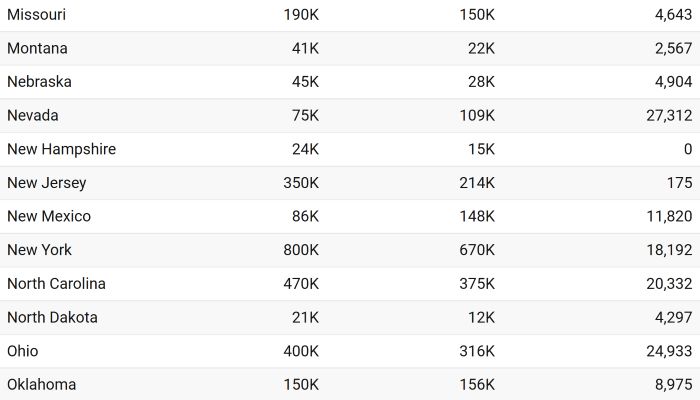700x400 pixels.
Task: Select New Jersey's 350K cell
Action: pyautogui.click(x=301, y=183)
